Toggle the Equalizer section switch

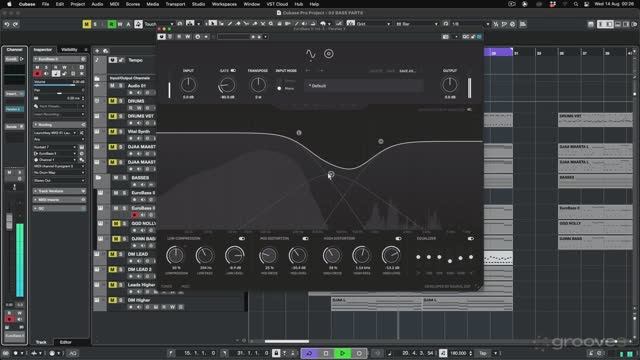click(x=471, y=238)
